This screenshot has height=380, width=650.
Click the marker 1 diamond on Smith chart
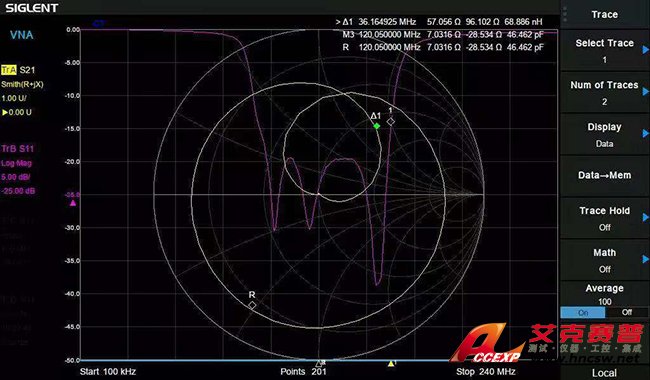coord(390,121)
